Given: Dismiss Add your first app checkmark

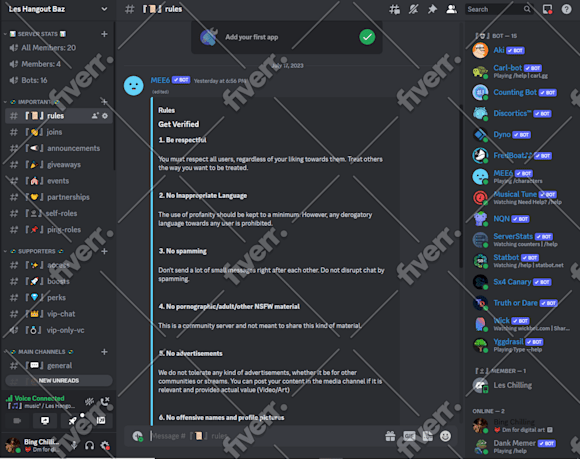Looking at the screenshot, I should tap(367, 37).
